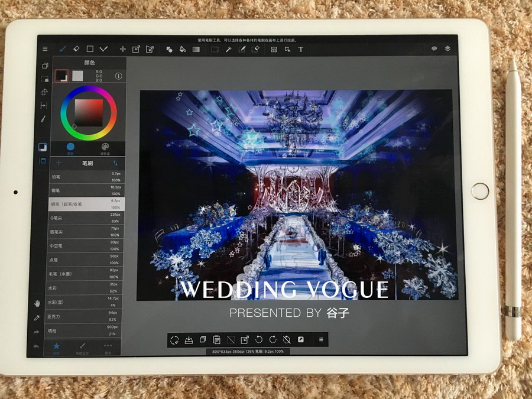Expand the bottom toolbar's more menu

tap(321, 340)
